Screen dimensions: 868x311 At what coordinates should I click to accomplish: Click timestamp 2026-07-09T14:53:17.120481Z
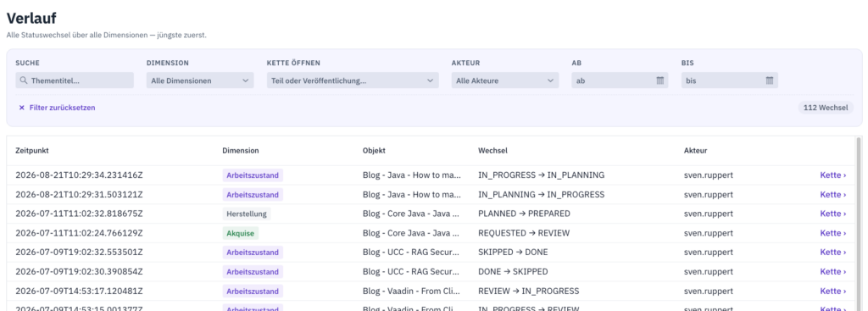(x=79, y=291)
